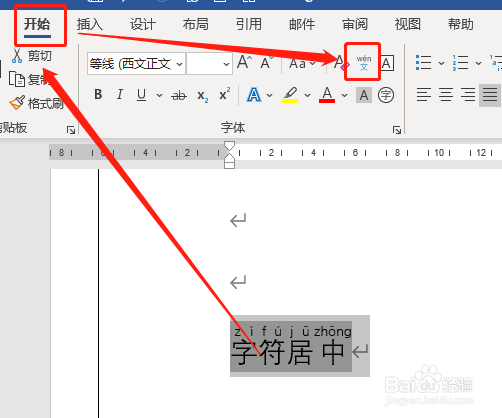Click the enclosed character 字 icon
Viewport: 502px width, 418px height.
click(x=386, y=95)
